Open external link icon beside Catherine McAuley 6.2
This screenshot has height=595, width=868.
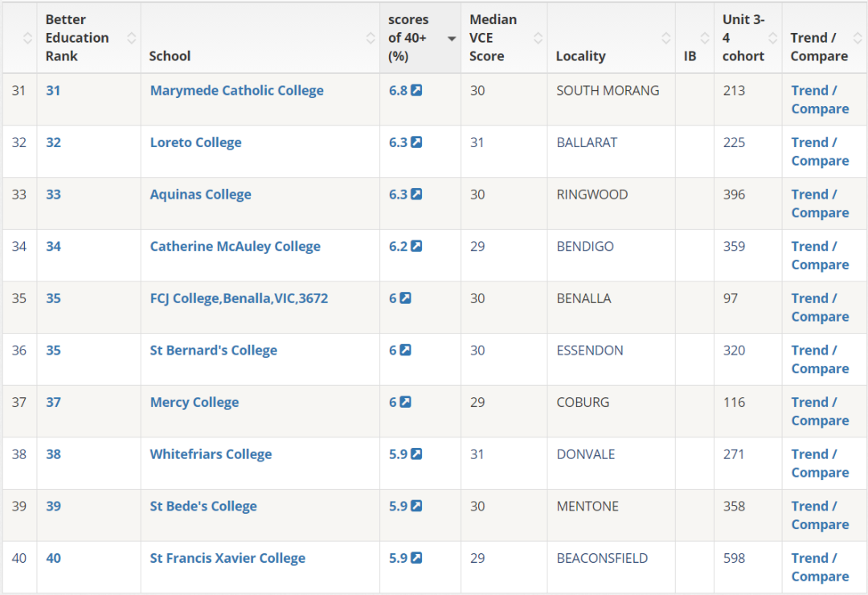point(416,246)
